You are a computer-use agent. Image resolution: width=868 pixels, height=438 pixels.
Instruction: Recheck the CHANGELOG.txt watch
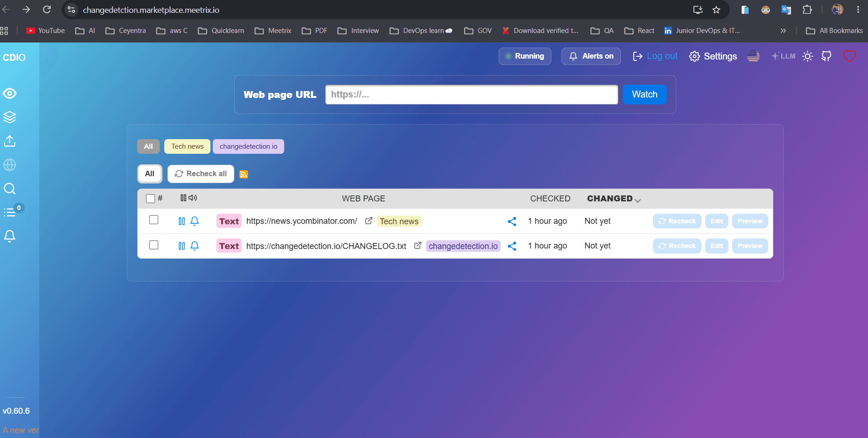[x=677, y=246]
